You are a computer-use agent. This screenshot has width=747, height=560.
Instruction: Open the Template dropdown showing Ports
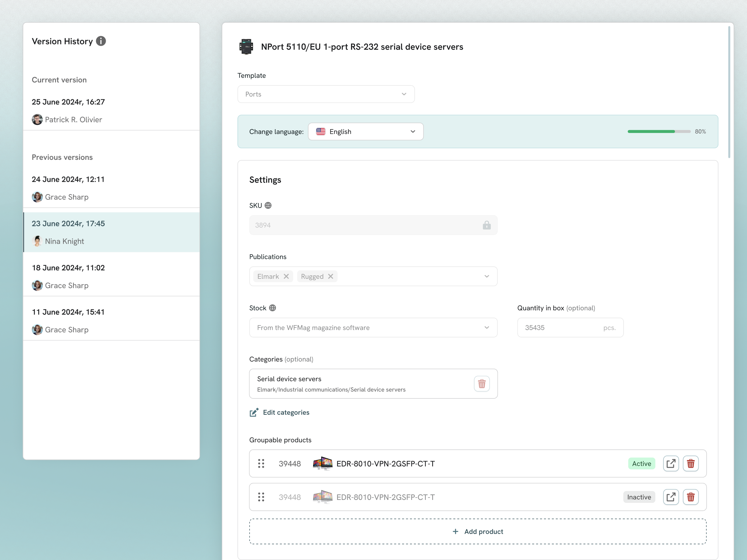tap(326, 94)
